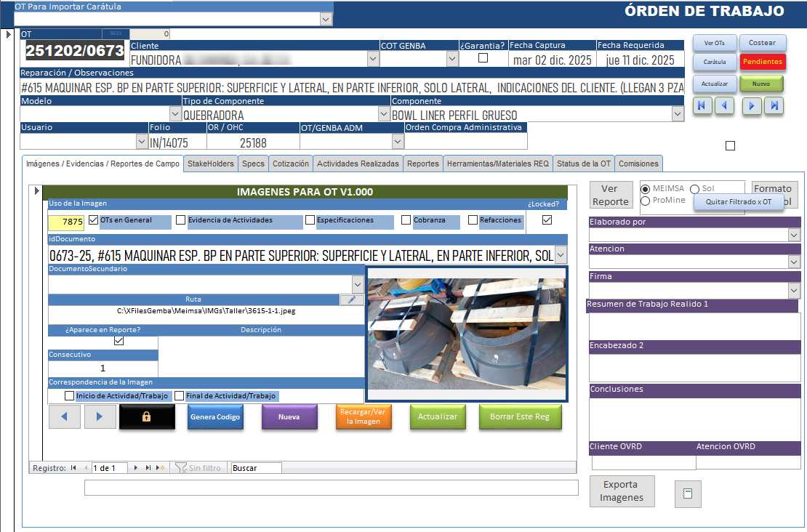Check the Evidencia de Actividades checkbox
Image resolution: width=807 pixels, height=532 pixels.
pos(180,220)
